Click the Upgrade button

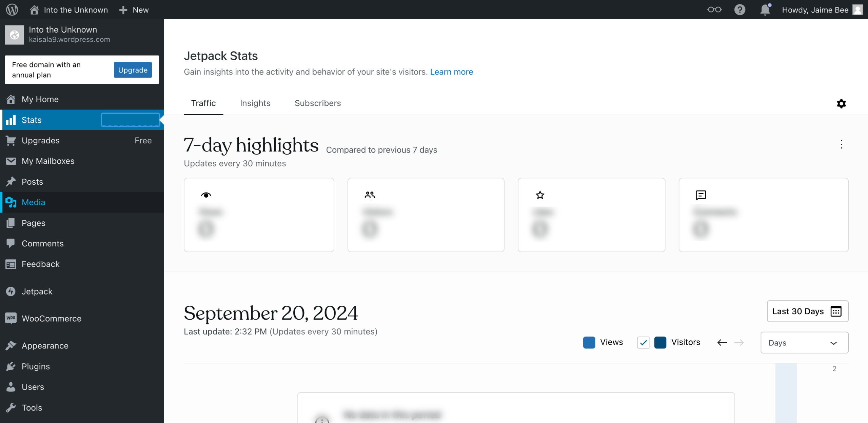coord(133,70)
